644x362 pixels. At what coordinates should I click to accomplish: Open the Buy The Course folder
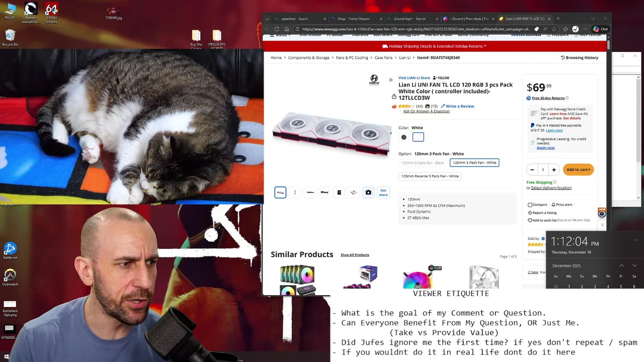coord(196,39)
